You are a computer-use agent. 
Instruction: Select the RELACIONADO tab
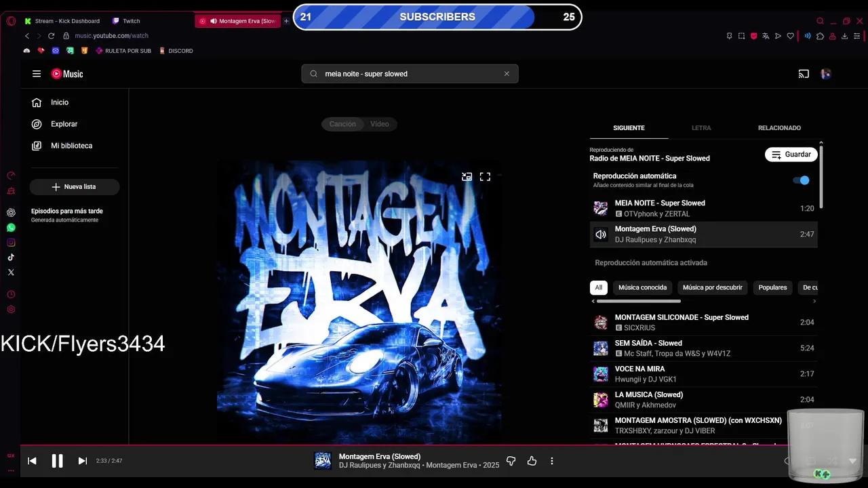[x=779, y=128]
